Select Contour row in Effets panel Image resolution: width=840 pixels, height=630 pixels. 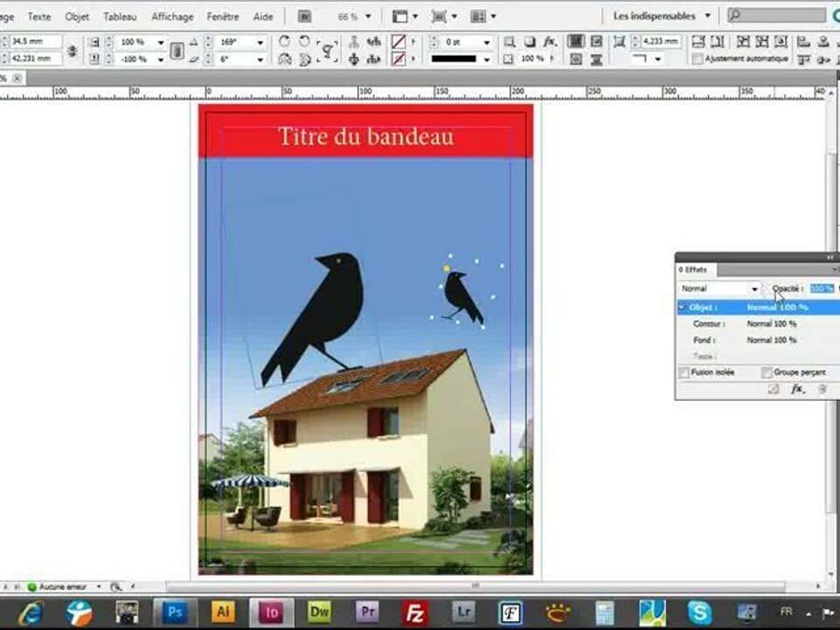(758, 324)
